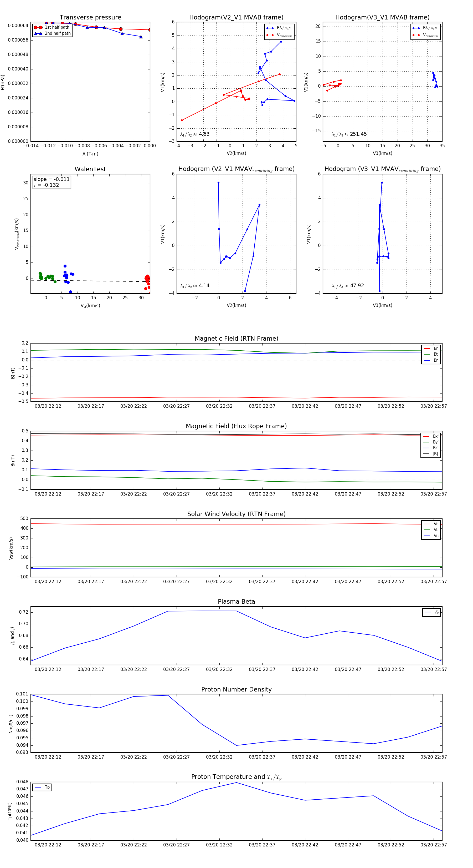
Task: Click the "Hodogram(V3_V1 MVAB frame)" title
Action: pos(382,18)
